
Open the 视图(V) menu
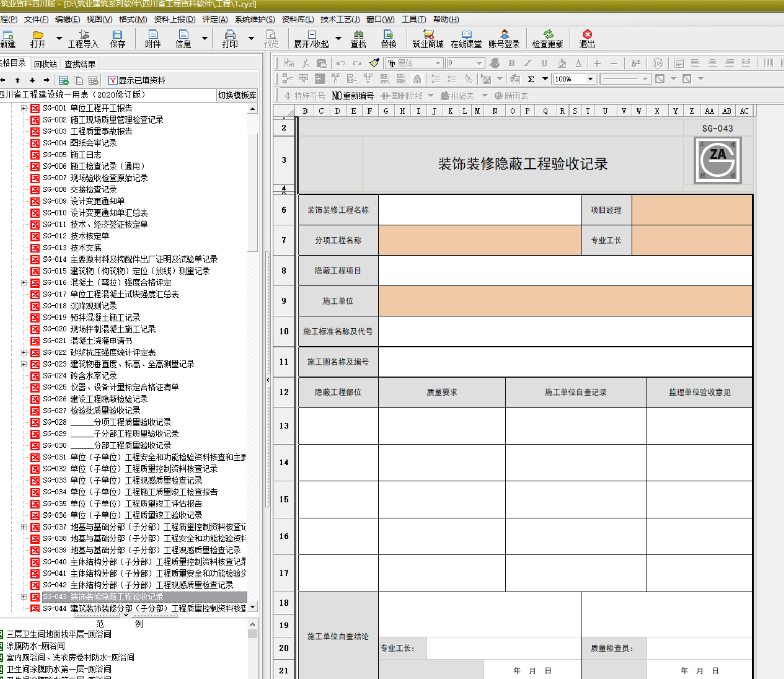[99, 19]
